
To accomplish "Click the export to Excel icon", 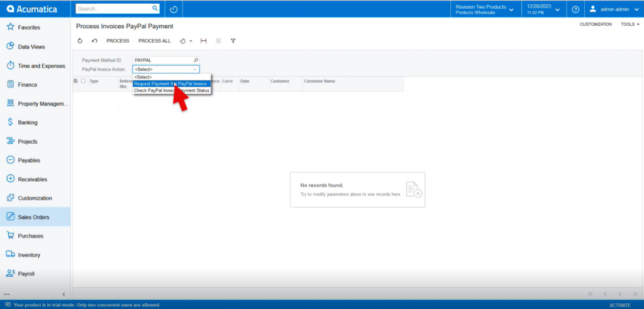I will pos(218,41).
